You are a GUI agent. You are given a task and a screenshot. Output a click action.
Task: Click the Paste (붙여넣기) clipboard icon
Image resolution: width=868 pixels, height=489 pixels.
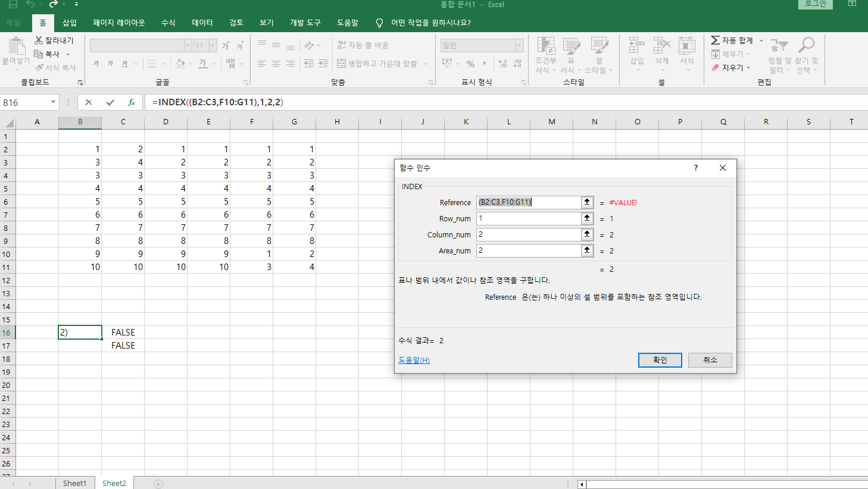[x=17, y=46]
